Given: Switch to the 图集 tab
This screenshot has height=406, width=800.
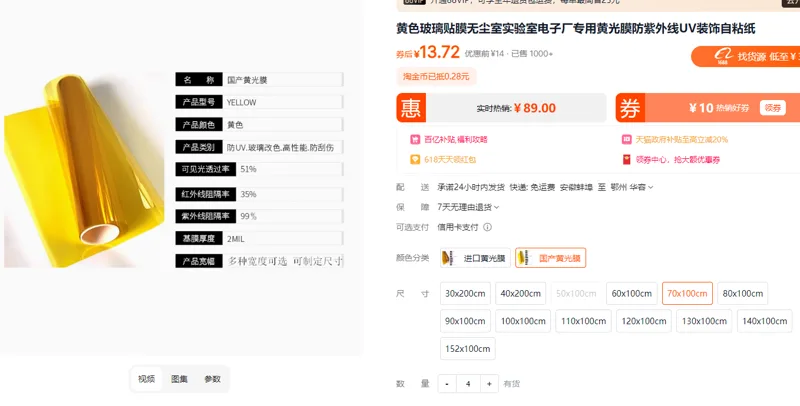Looking at the screenshot, I should (179, 379).
